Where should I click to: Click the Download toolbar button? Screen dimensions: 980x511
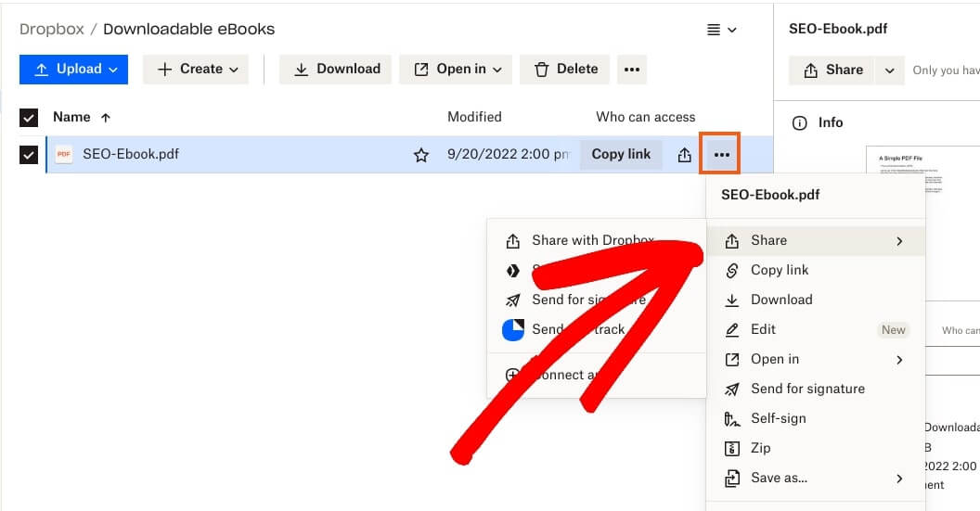(x=335, y=70)
